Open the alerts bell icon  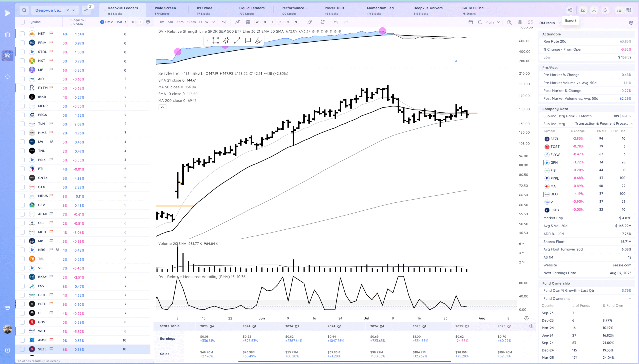click(x=605, y=10)
